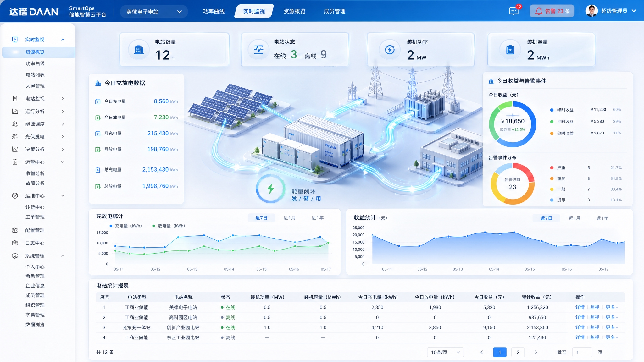Viewport: 644px width, 362px height.
Task: Click 监视 for 创新产业园电站 row
Action: [x=595, y=327]
